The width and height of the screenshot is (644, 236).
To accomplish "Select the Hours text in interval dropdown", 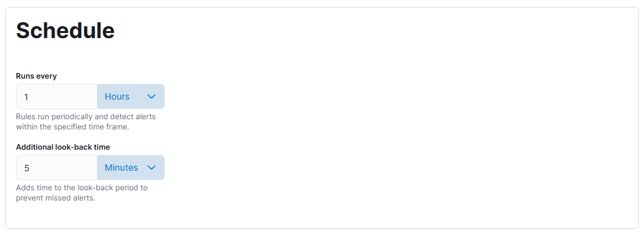I will pos(117,96).
